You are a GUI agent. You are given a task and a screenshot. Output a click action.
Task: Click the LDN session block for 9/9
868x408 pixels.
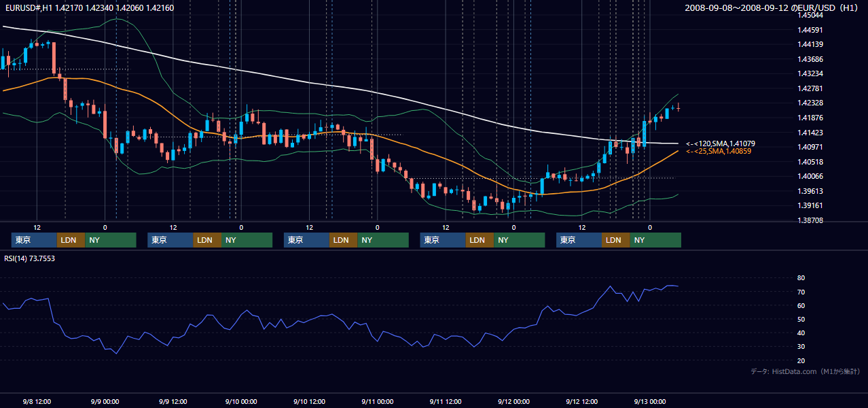tap(207, 240)
